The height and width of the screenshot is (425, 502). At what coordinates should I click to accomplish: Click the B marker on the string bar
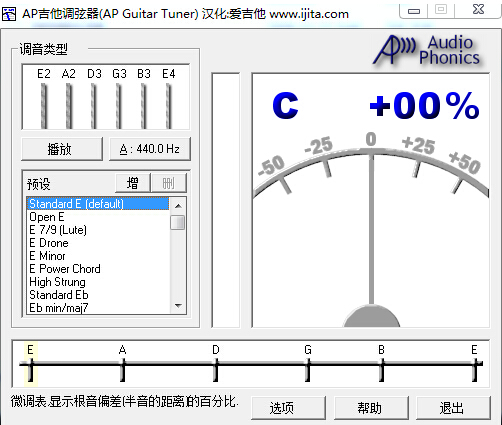click(382, 364)
